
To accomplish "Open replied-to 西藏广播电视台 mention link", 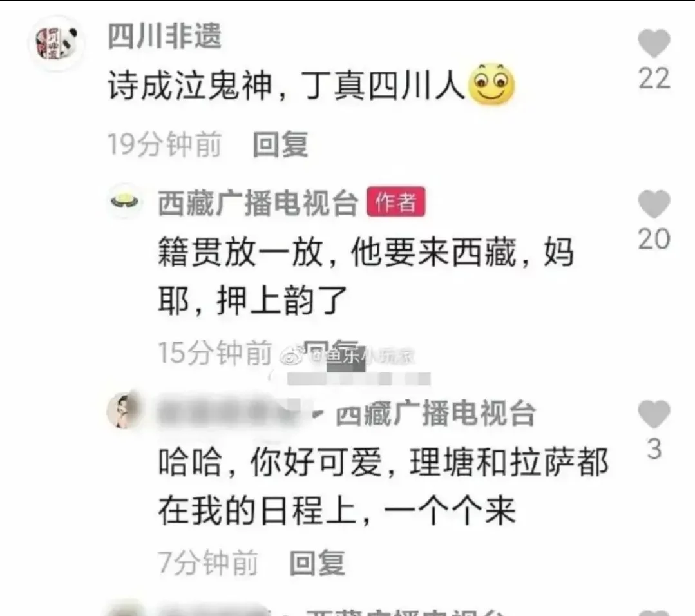I will [435, 413].
